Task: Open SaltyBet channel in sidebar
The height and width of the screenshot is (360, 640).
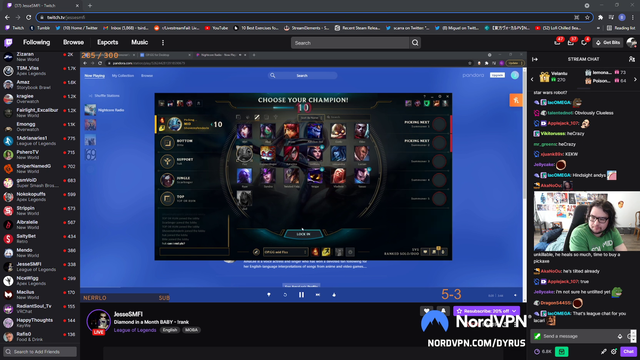Action: 39,238
